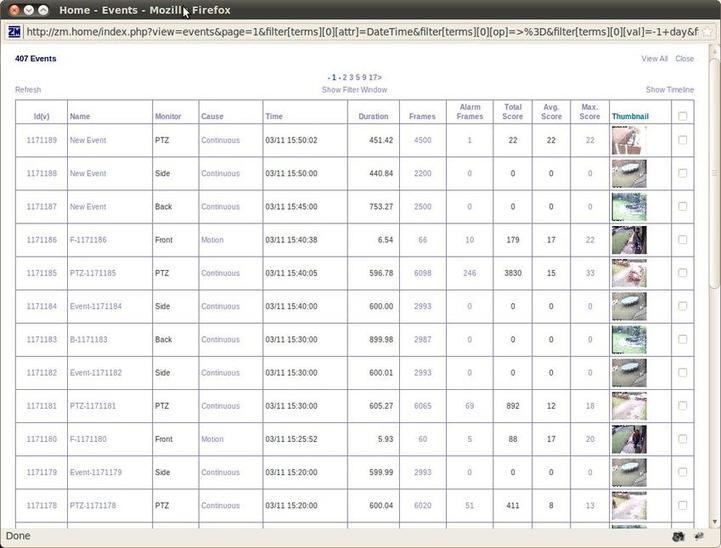Open thumbnail for event 1171189
Image resolution: width=721 pixels, height=548 pixels.
[628, 140]
